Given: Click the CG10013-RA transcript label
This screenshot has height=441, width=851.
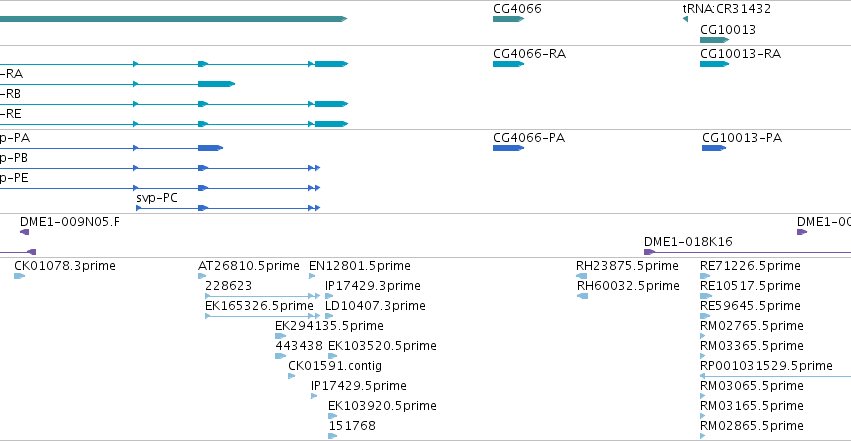Looking at the screenshot, I should coord(740,54).
